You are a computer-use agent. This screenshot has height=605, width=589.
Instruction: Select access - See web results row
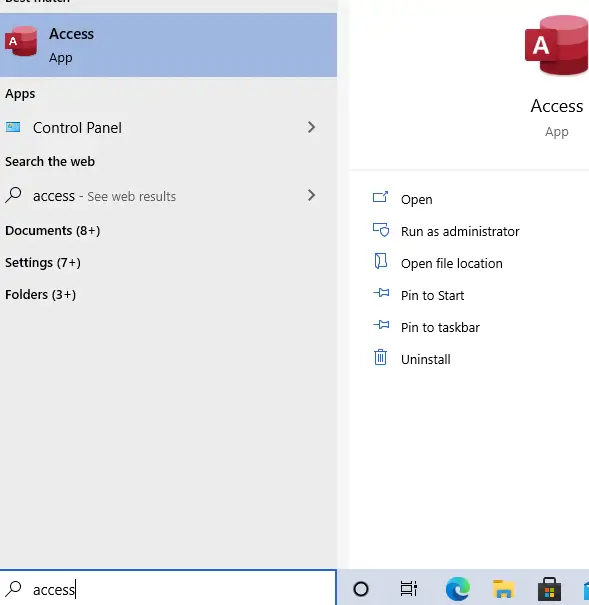click(x=168, y=196)
